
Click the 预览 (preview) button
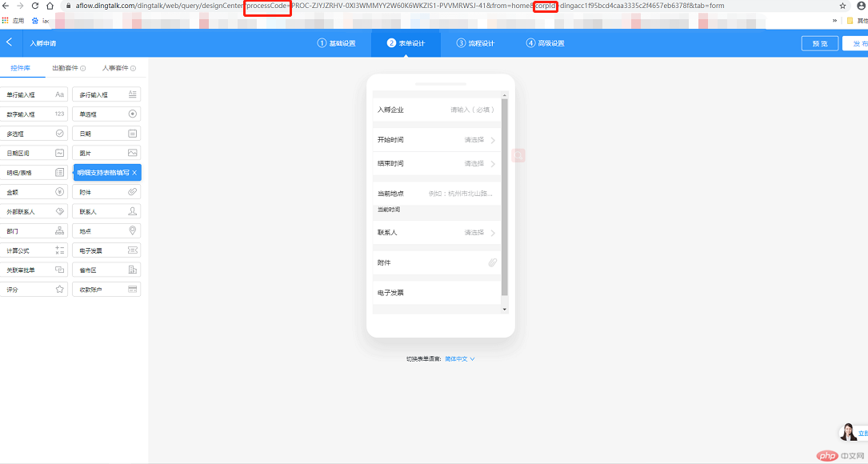(819, 43)
